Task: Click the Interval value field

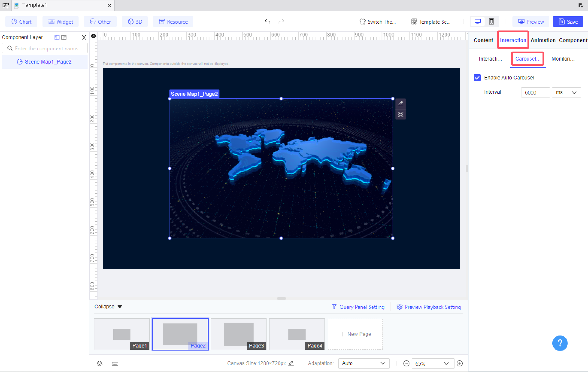Action: tap(535, 92)
